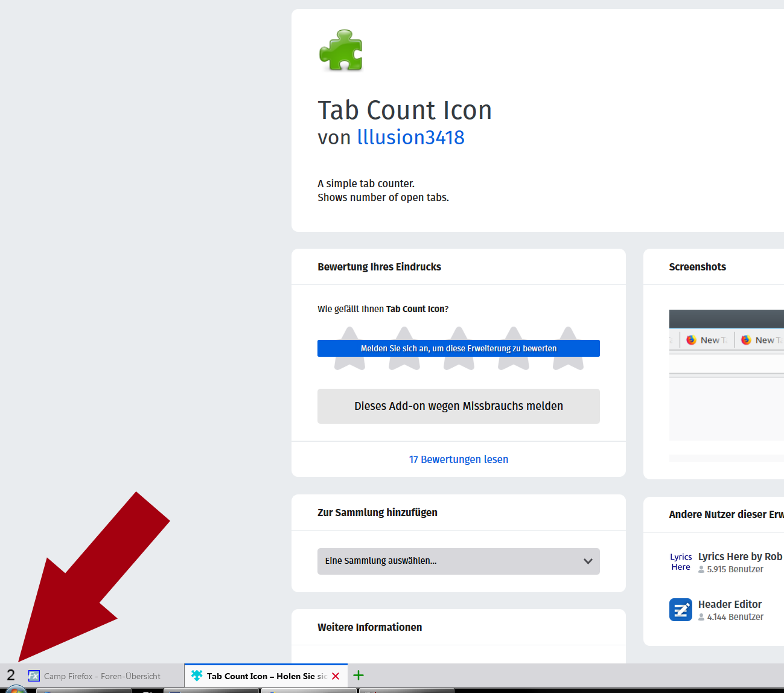This screenshot has height=693, width=784.
Task: Click the Header Editor add-on icon
Action: pos(681,610)
